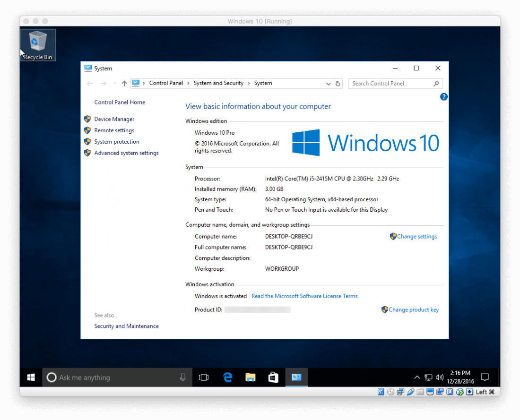This screenshot has height=420, width=520.
Task: Click VirtualBox hard disk status icon
Action: [x=381, y=392]
